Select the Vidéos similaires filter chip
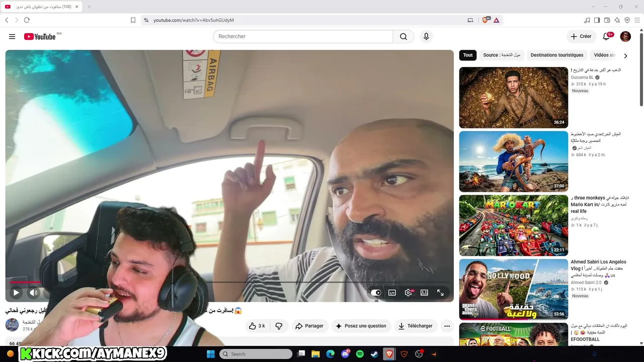 [x=605, y=55]
